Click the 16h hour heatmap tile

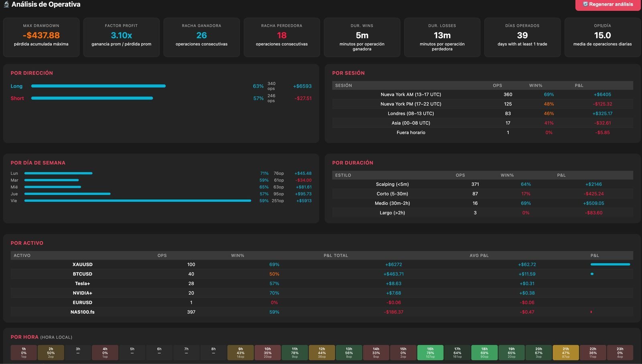click(x=430, y=353)
